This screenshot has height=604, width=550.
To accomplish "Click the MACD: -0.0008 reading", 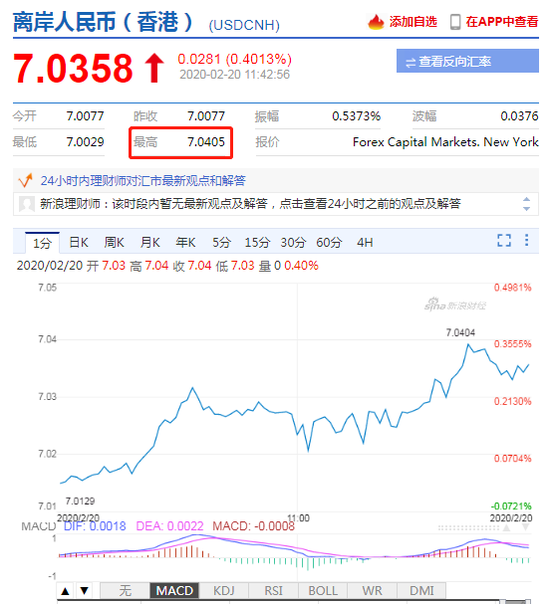I will pos(253,526).
